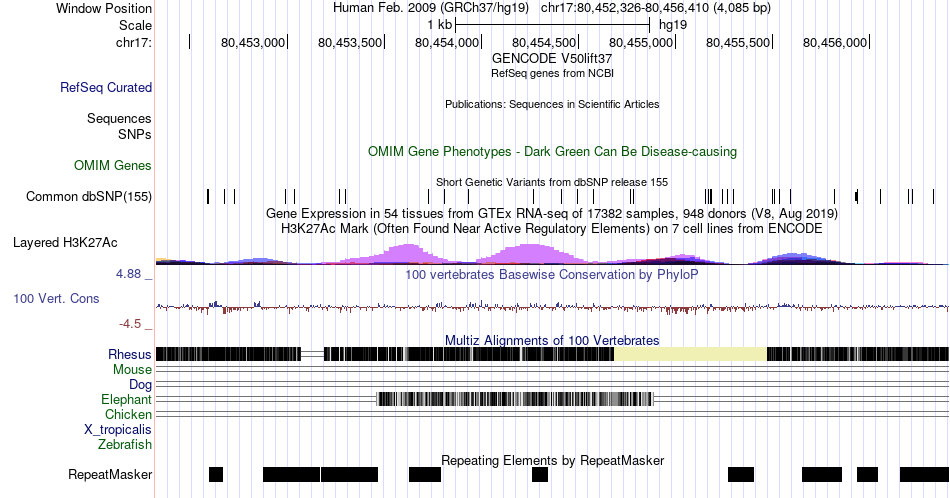Click the Scale label

[135, 25]
